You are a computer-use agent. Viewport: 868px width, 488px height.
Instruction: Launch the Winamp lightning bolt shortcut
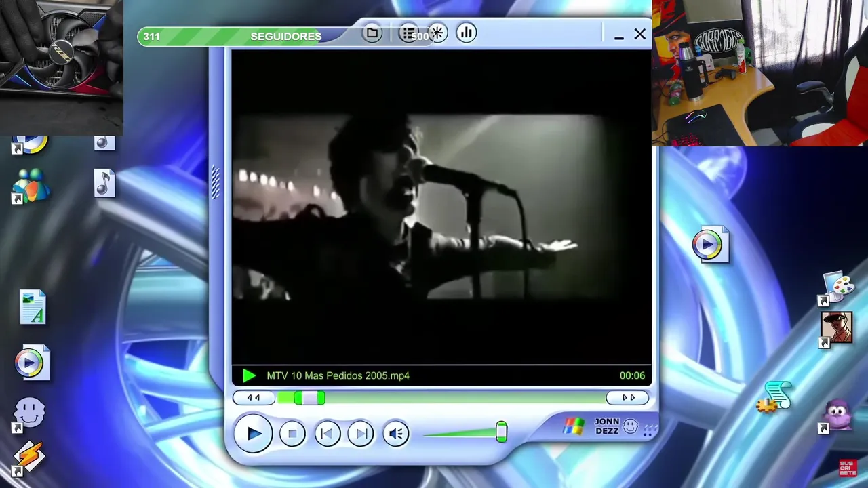(x=29, y=457)
